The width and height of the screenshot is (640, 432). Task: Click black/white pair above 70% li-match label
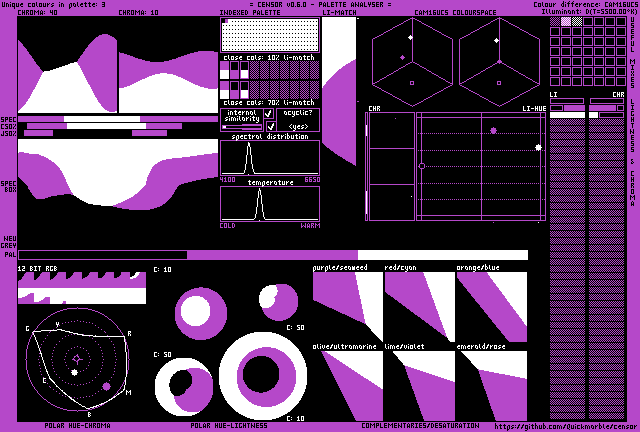[x=244, y=89]
